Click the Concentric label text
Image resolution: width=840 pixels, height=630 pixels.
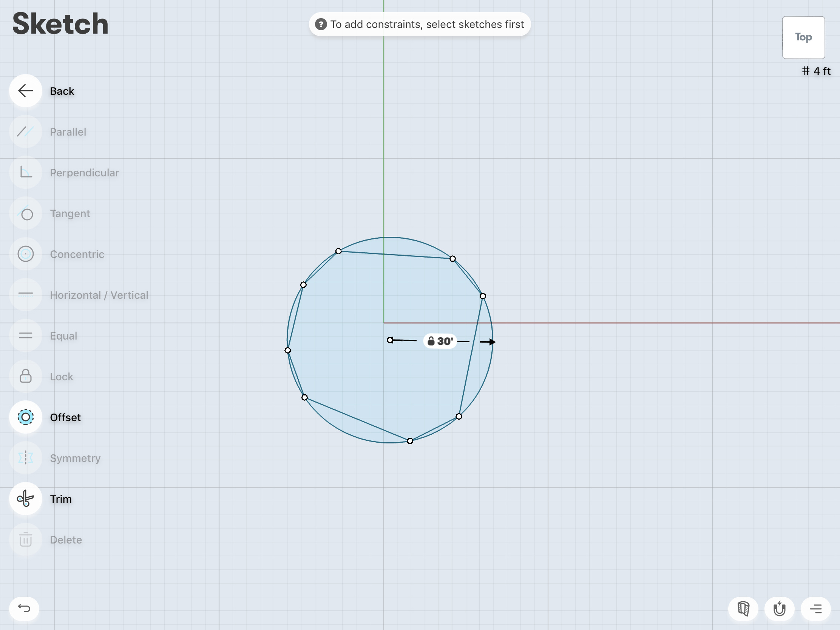tap(77, 255)
